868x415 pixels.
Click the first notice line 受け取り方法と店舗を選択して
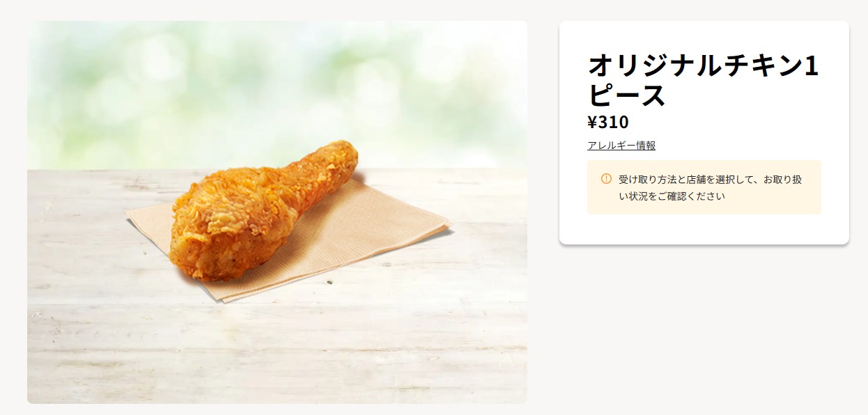(x=686, y=180)
